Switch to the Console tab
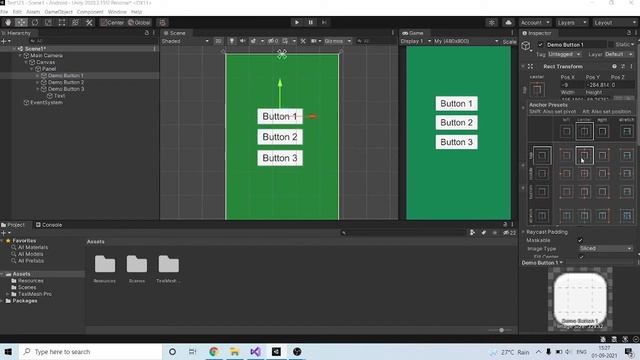The width and height of the screenshot is (640, 360). 49,225
